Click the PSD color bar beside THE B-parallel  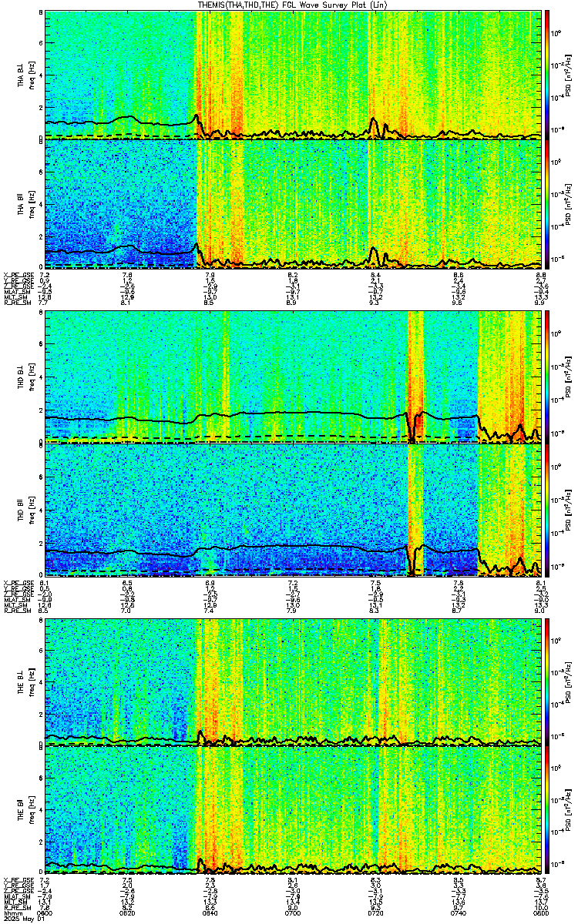click(548, 810)
